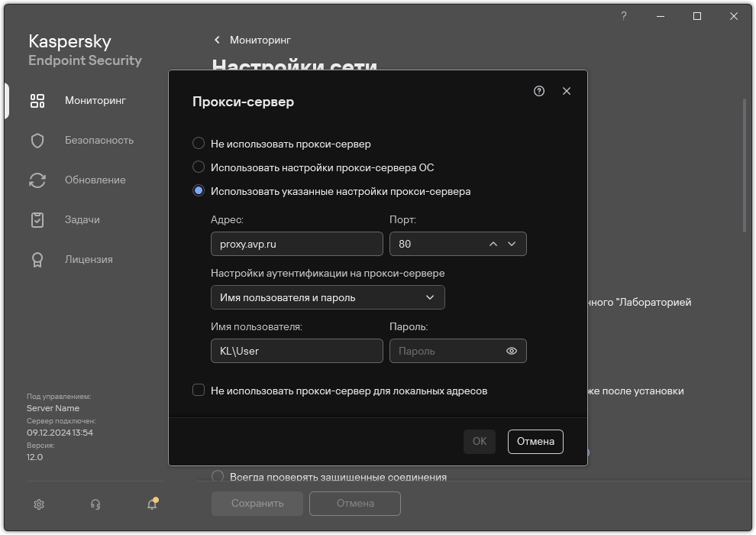Click the settings page vertical scrollbar
756x535 pixels.
[745, 167]
